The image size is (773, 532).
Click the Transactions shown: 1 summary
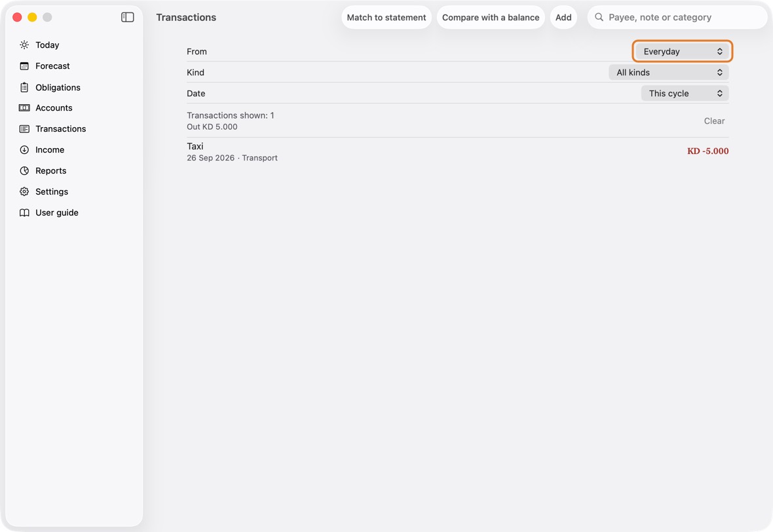[x=230, y=115]
